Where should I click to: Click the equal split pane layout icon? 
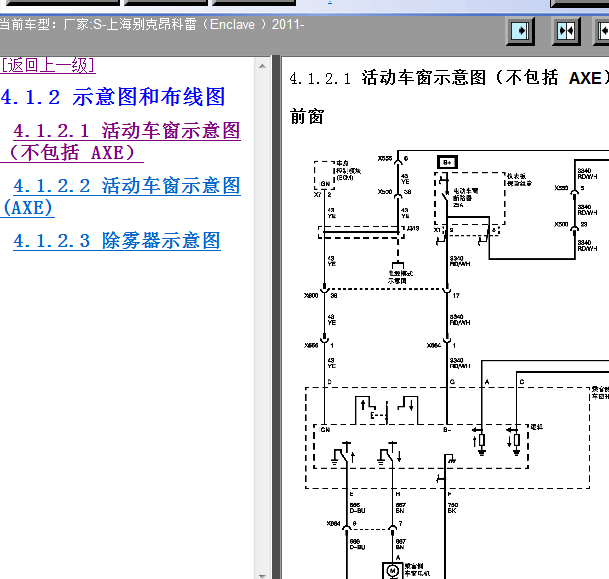[x=566, y=31]
